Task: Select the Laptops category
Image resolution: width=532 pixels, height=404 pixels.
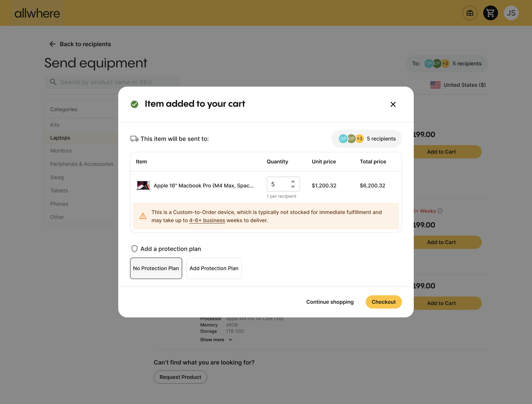Action: (x=81, y=138)
